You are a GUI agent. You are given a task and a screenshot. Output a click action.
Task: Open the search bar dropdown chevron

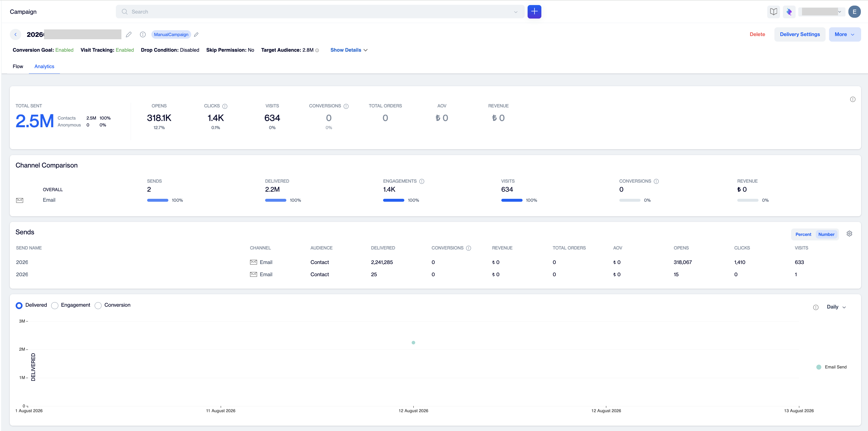pos(516,12)
